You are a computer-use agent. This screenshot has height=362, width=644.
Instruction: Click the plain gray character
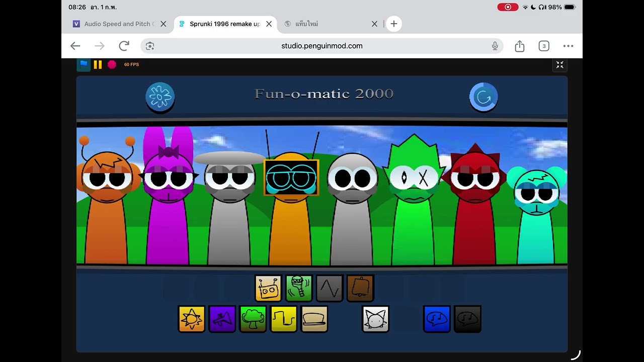coord(352,209)
